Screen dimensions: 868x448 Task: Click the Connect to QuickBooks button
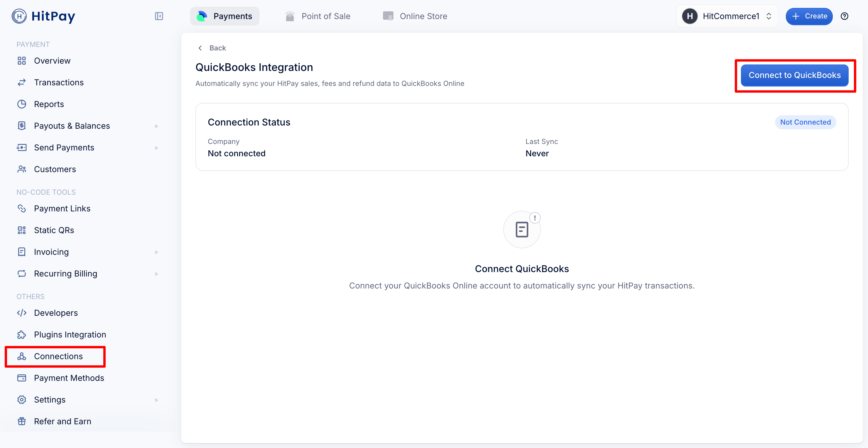point(795,75)
